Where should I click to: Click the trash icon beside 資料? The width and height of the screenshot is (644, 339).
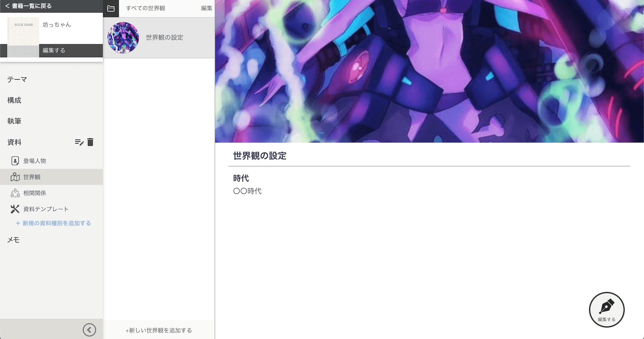(x=90, y=142)
